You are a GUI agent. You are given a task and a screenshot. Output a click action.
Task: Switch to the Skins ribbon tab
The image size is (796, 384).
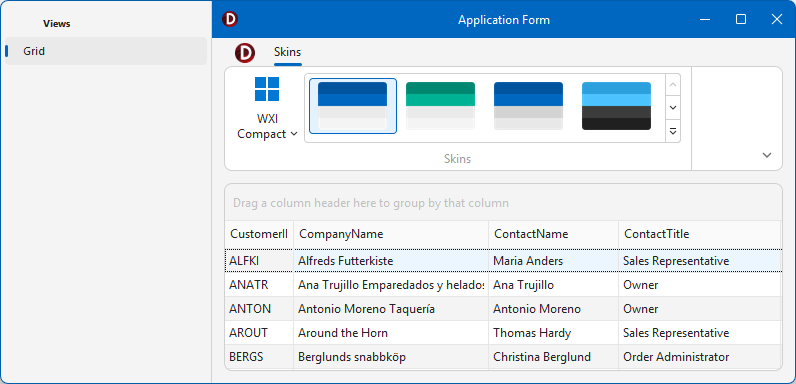(287, 52)
